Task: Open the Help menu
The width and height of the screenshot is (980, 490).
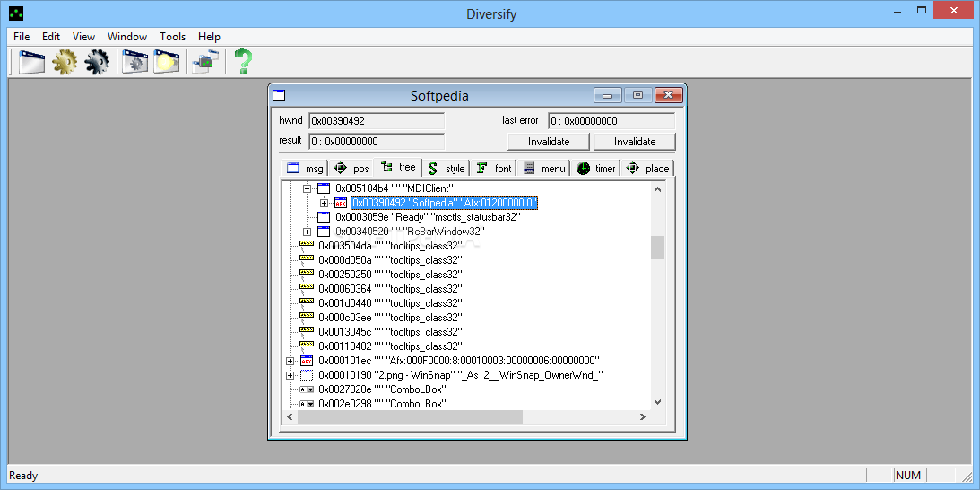Action: click(210, 36)
